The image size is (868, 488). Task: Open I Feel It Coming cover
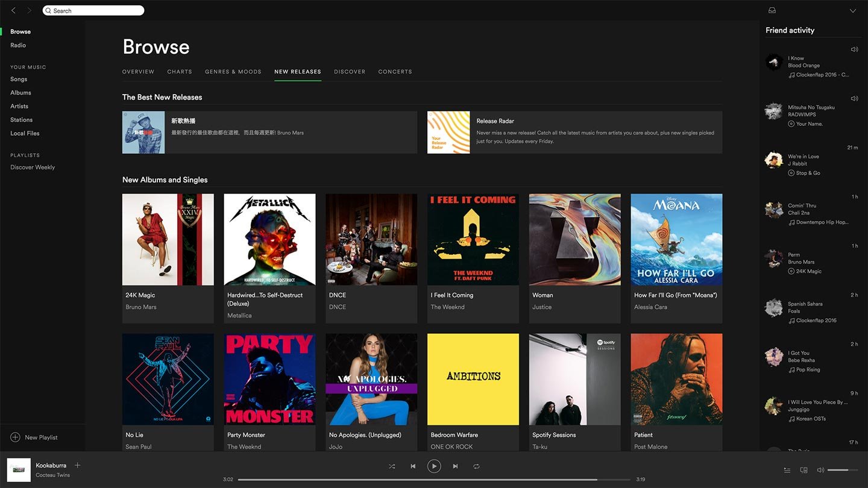click(x=473, y=239)
